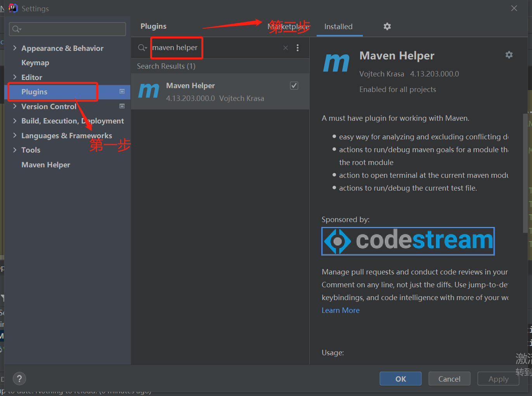Screen dimensions: 532x396
Task: Select Keymap in settings tree
Action: 35,63
